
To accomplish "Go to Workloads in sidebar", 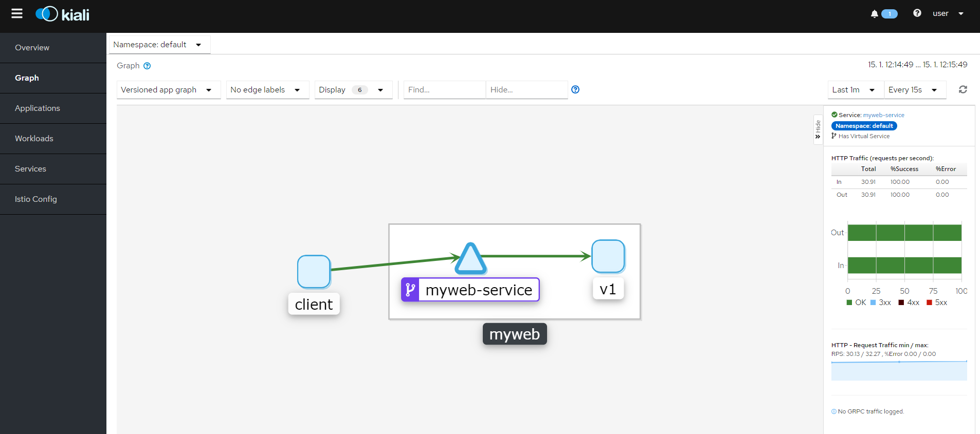I will 53,139.
